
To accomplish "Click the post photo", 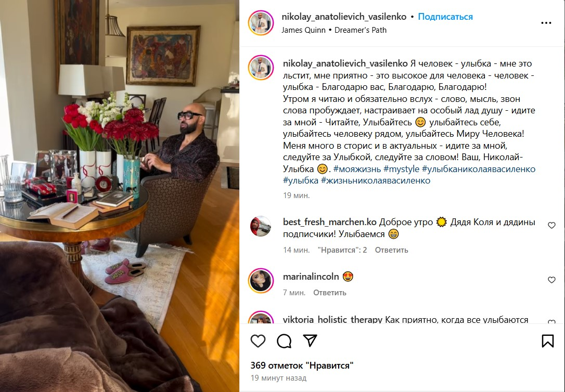I will click(x=120, y=196).
